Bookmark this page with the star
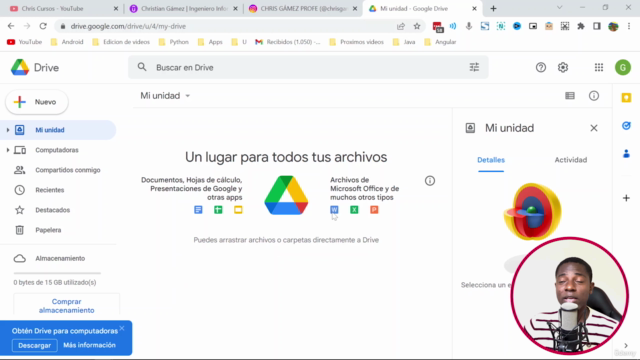Screen dimensions: 640x360 417,26
